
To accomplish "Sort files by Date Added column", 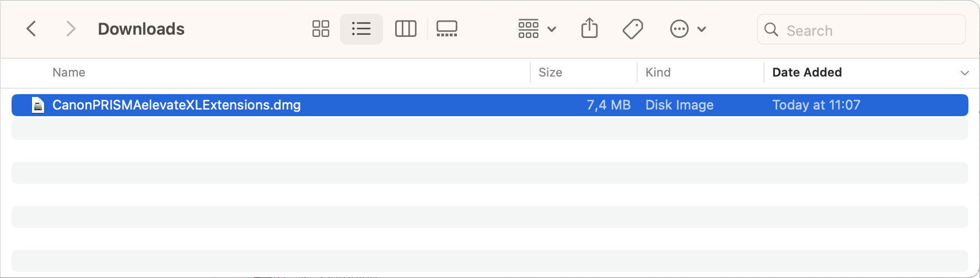I will coord(807,73).
